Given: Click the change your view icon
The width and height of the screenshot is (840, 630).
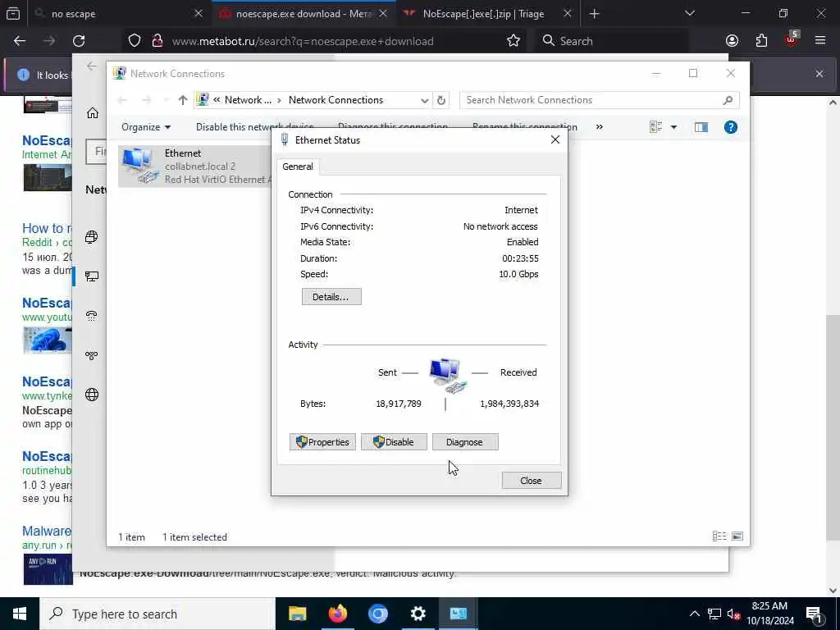Looking at the screenshot, I should pyautogui.click(x=655, y=127).
